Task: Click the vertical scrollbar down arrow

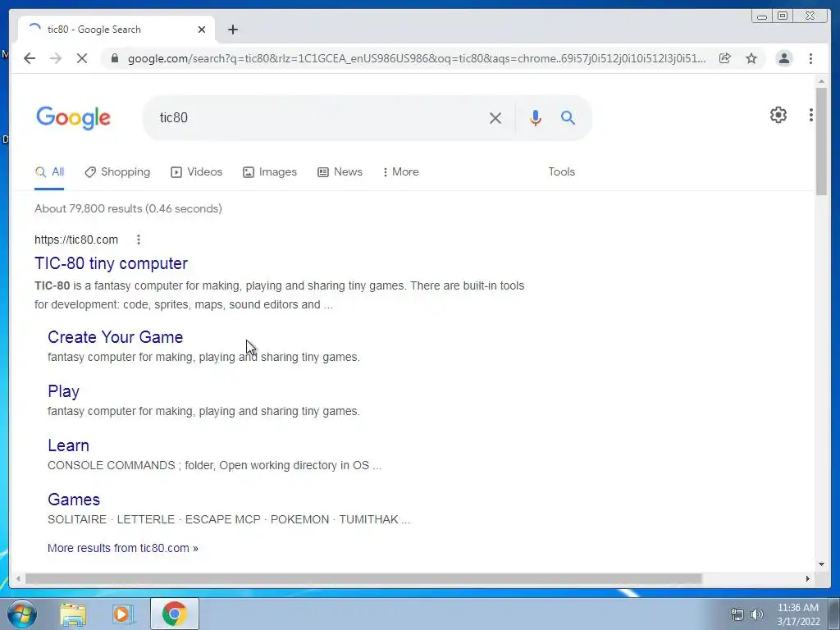Action: pos(821,564)
